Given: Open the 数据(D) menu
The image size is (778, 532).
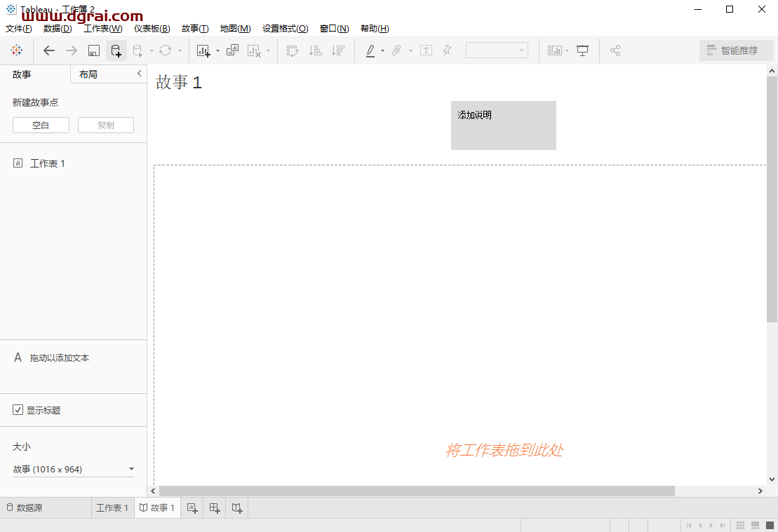Looking at the screenshot, I should pyautogui.click(x=58, y=28).
